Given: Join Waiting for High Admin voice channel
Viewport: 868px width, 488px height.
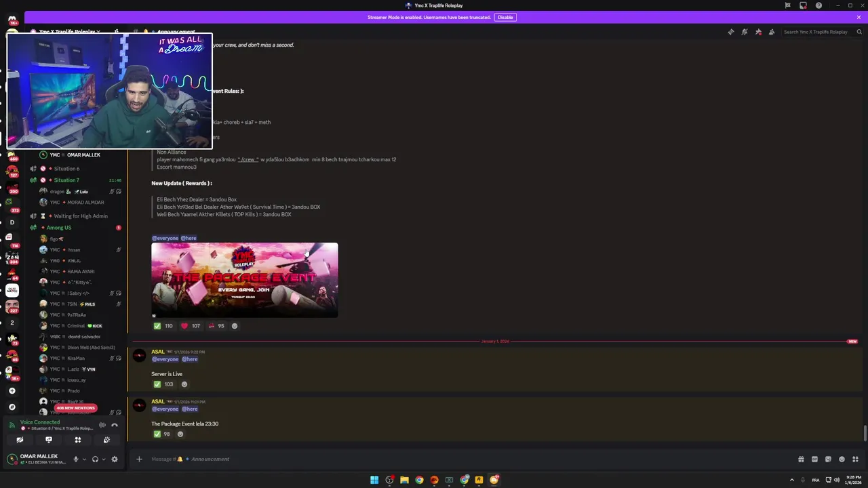Looking at the screenshot, I should tap(80, 216).
